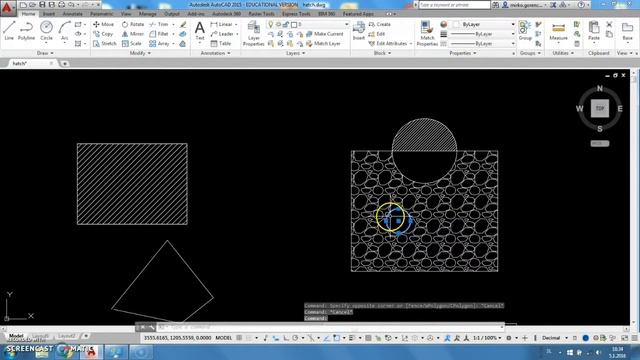The image size is (640, 360).
Task: Click Match Layer button
Action: click(x=323, y=43)
